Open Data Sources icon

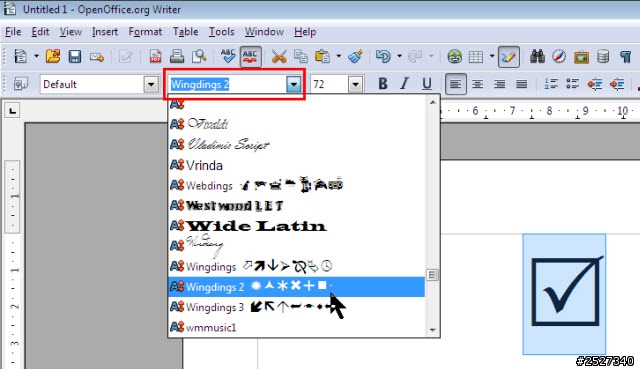(603, 56)
